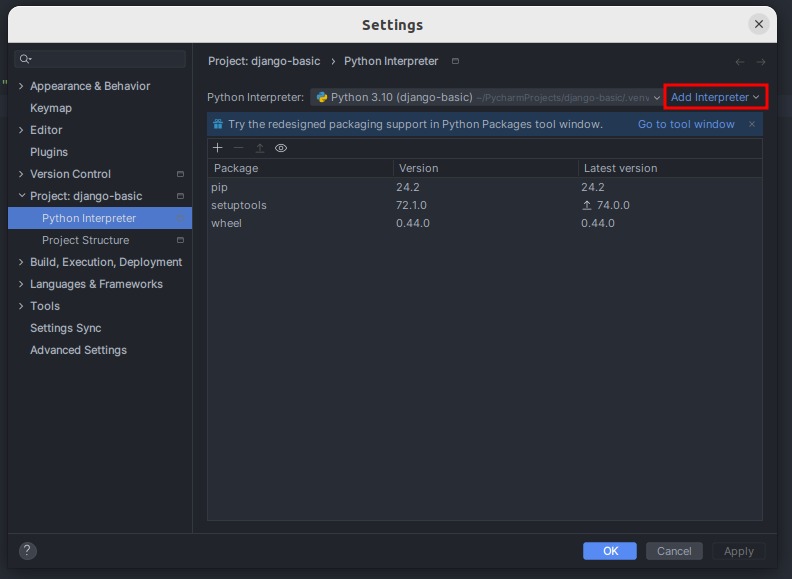This screenshot has height=579, width=792.
Task: Open the Python Interpreter settings page
Action: click(100, 218)
